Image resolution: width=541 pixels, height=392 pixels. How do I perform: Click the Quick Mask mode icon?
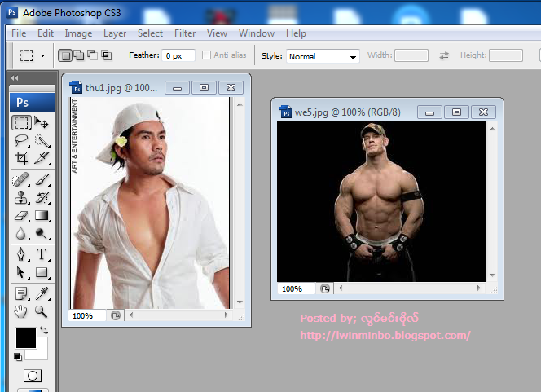point(33,376)
